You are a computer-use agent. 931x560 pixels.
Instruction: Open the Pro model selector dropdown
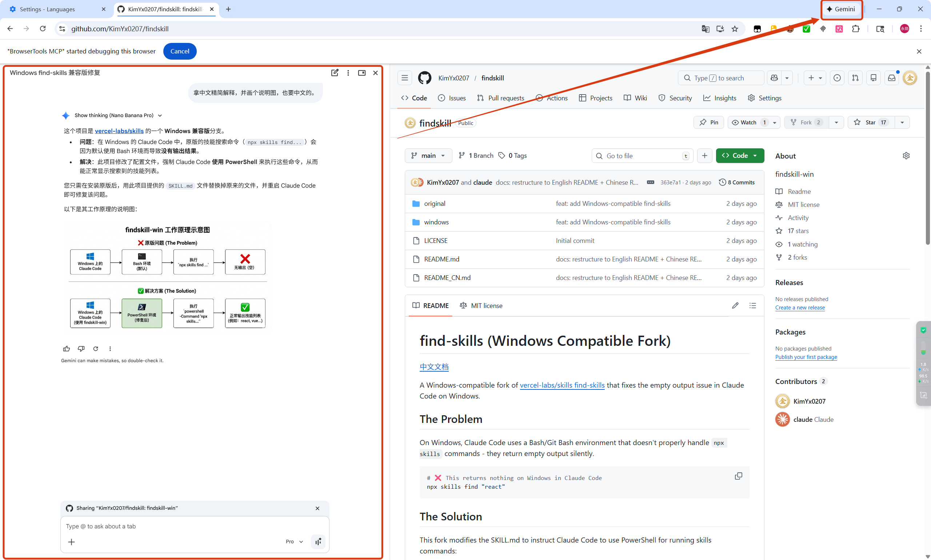pyautogui.click(x=294, y=542)
